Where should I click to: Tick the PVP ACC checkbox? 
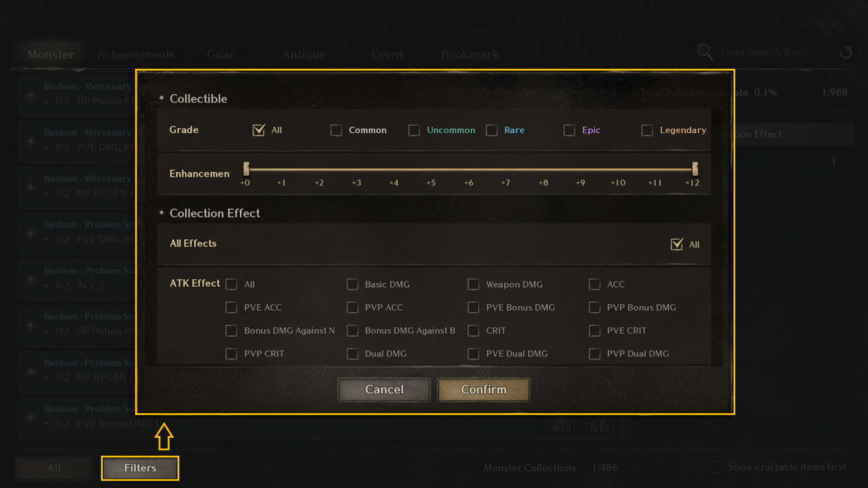[353, 307]
